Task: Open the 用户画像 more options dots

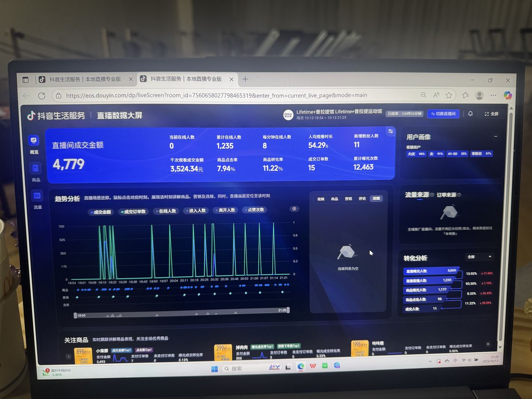Action: (496, 137)
